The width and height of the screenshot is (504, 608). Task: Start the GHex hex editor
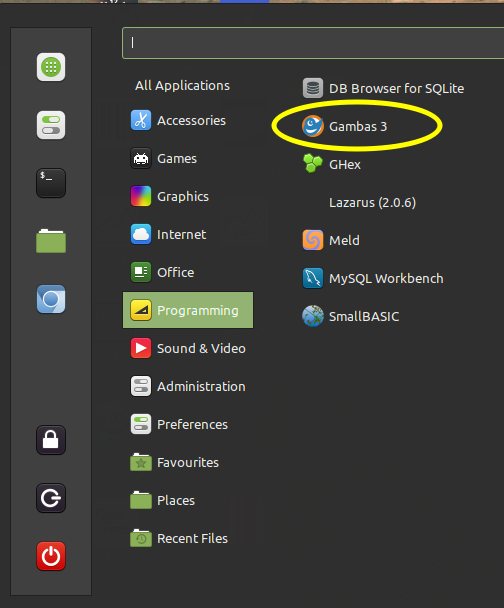(x=331, y=164)
